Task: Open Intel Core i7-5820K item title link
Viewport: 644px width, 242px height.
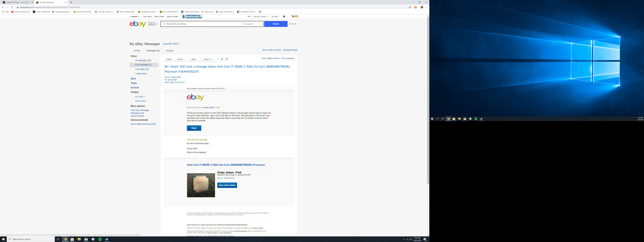Action: pos(226,165)
